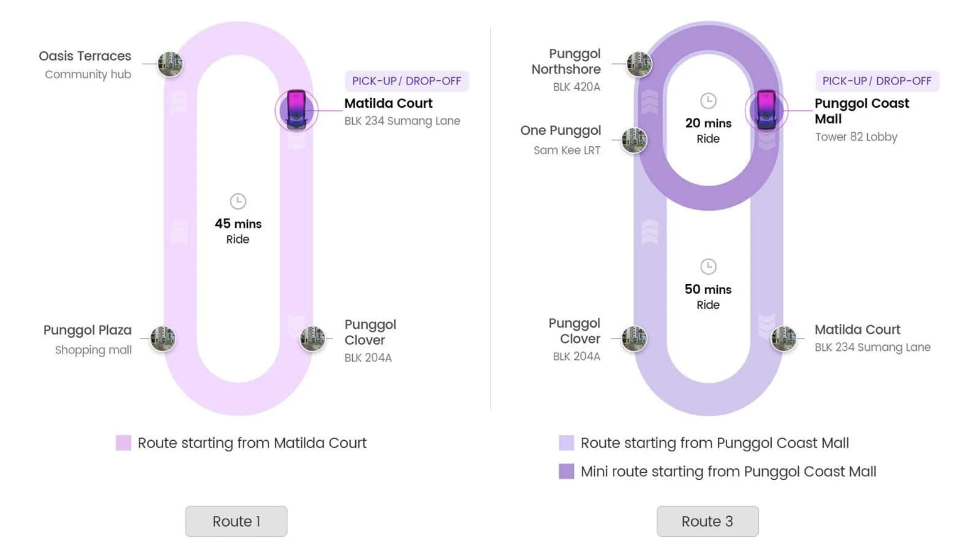Viewport: 980px width, 551px height.
Task: Click the One Punggol stop photo
Action: point(634,140)
